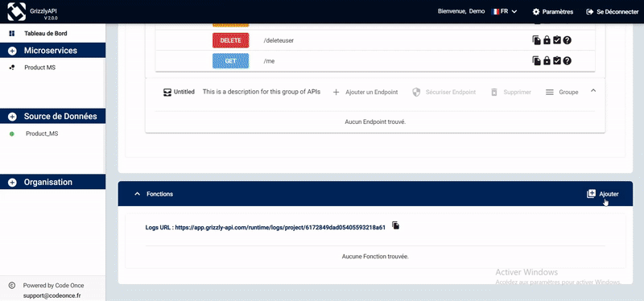Viewport: 644px width, 301px height.
Task: Click lock icon on /deleteuser row
Action: coord(547,40)
